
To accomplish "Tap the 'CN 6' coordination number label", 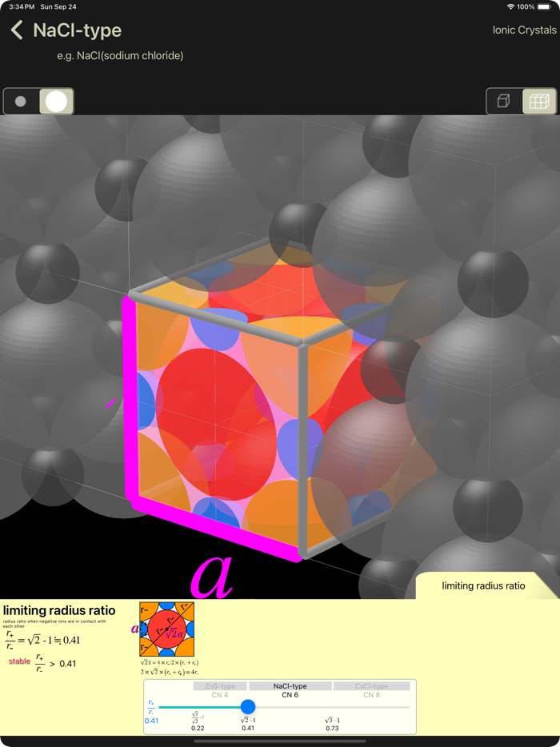I will coord(290,695).
